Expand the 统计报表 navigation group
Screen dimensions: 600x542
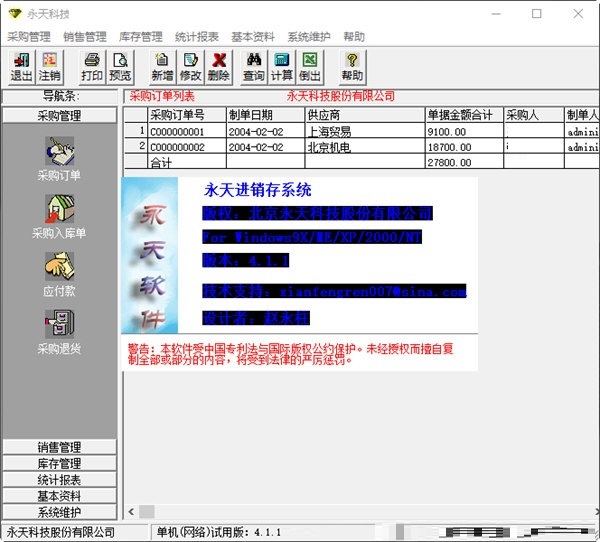[59, 480]
